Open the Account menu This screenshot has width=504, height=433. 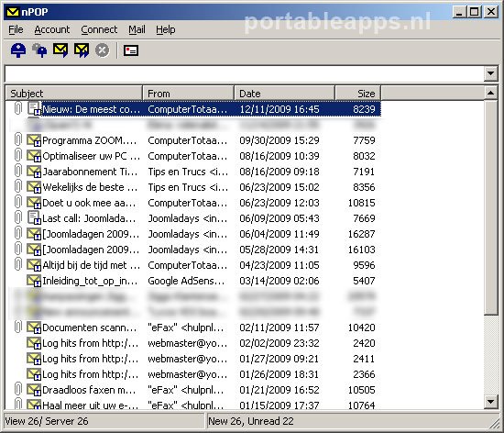[51, 29]
